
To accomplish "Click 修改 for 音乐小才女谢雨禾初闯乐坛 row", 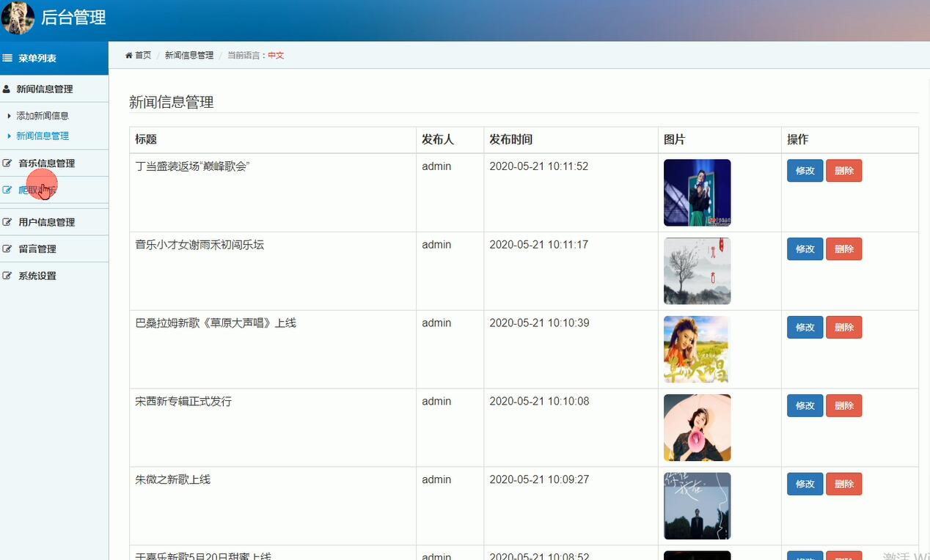I will [x=805, y=249].
